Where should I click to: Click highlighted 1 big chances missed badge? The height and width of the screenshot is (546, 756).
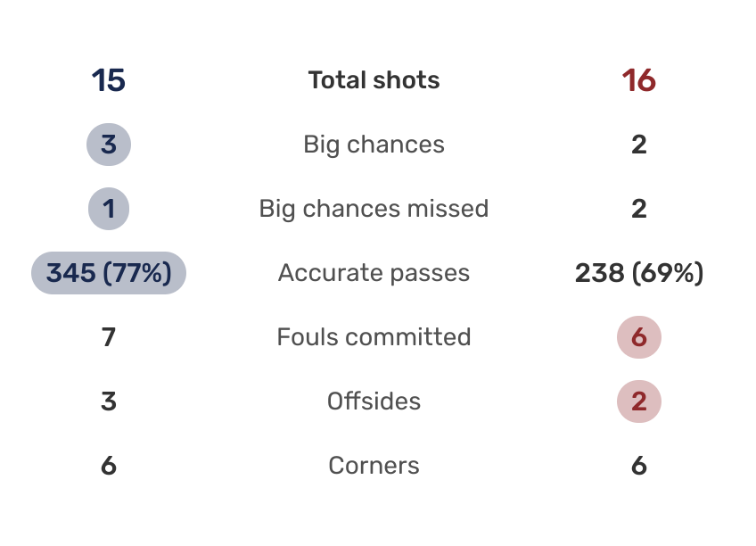click(109, 209)
